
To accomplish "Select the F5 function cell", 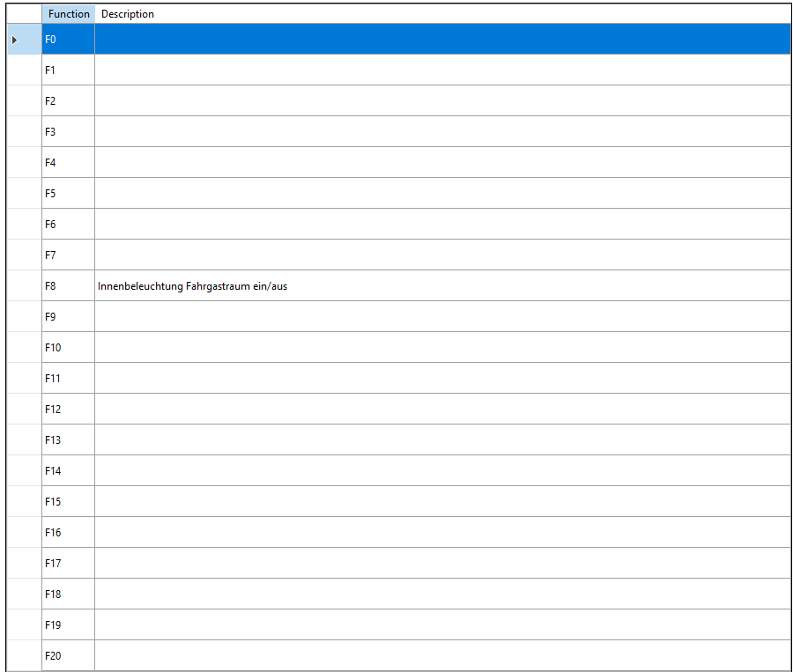I will point(68,194).
